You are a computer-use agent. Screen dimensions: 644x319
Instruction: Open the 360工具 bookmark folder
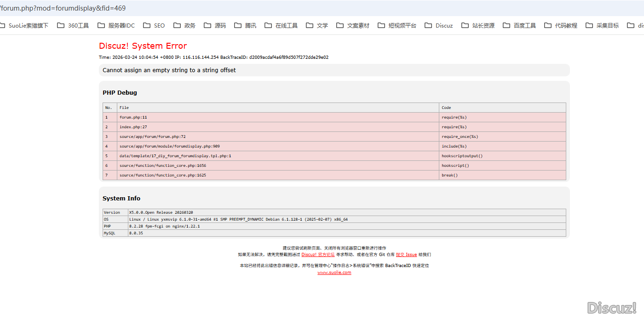[73, 26]
